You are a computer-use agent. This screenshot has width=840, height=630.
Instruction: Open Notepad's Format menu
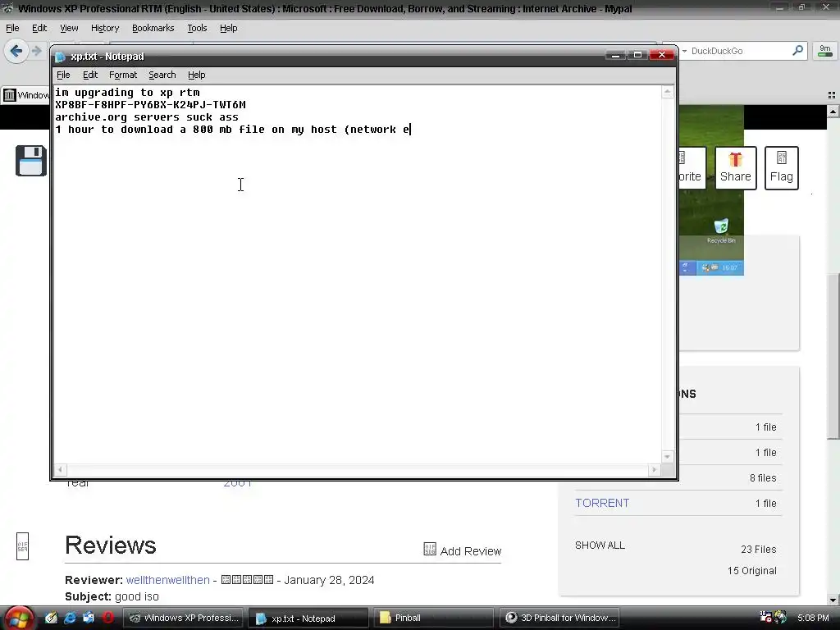click(123, 75)
